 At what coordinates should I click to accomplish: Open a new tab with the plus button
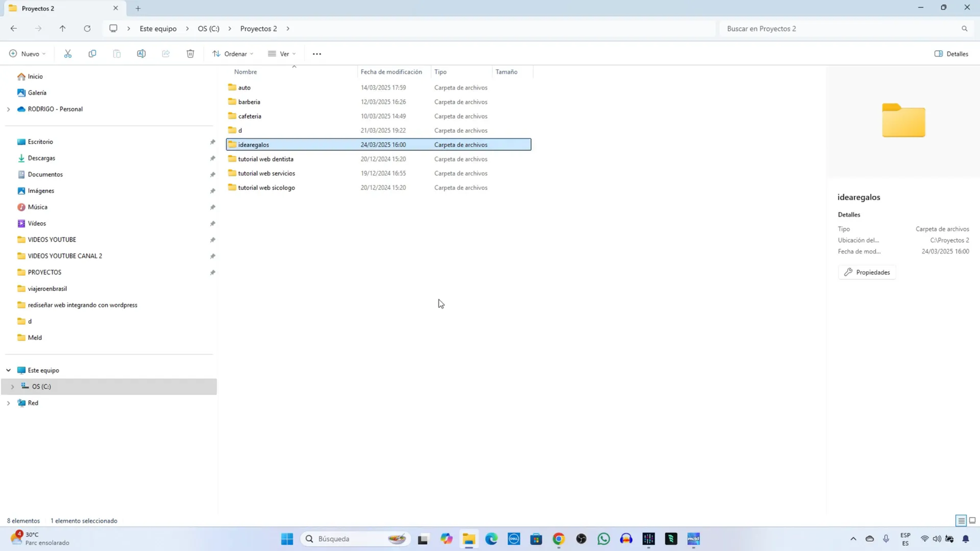[x=138, y=9]
